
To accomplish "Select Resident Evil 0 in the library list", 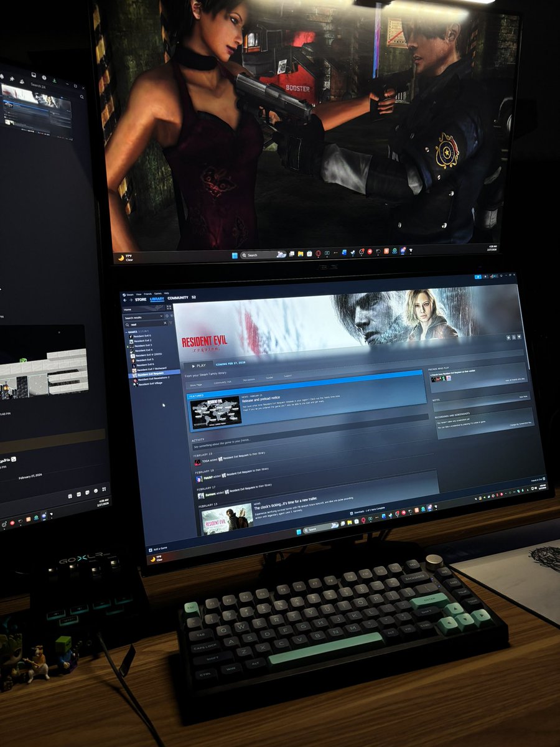I will [142, 336].
